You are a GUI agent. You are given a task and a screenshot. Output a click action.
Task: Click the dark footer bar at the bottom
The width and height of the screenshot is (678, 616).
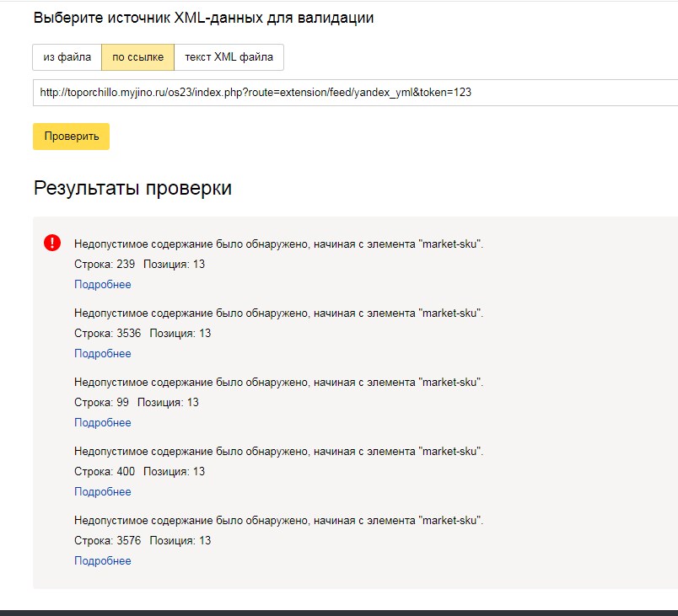click(x=339, y=613)
